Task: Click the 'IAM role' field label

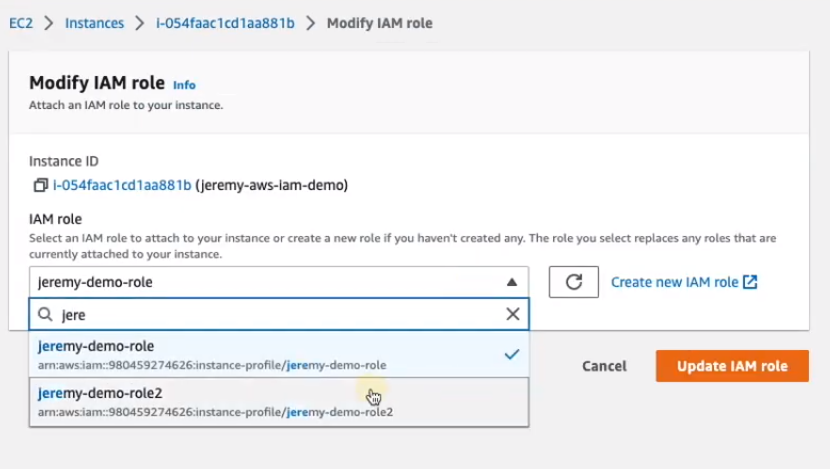Action: click(55, 219)
